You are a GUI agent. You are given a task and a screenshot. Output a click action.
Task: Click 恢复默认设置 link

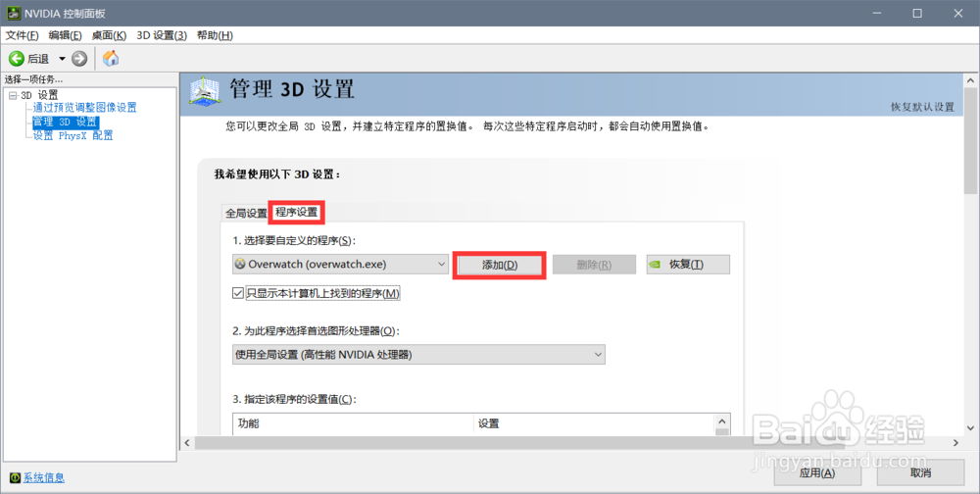point(922,107)
